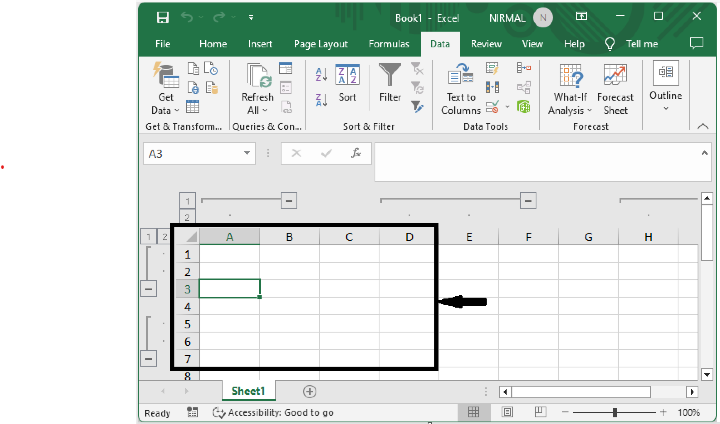720x424 pixels.
Task: Expand the Outline group dropdown
Action: click(x=666, y=87)
